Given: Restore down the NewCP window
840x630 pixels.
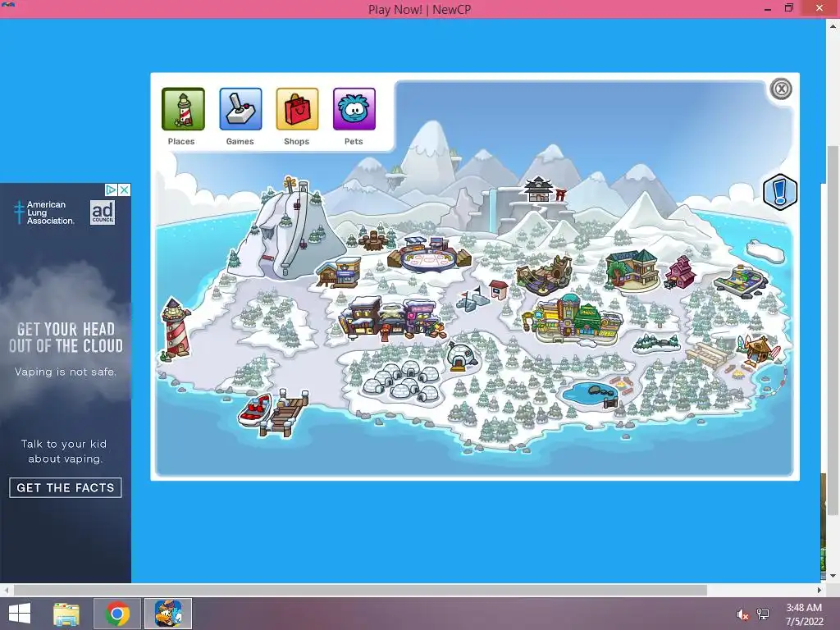Looking at the screenshot, I should pyautogui.click(x=789, y=8).
